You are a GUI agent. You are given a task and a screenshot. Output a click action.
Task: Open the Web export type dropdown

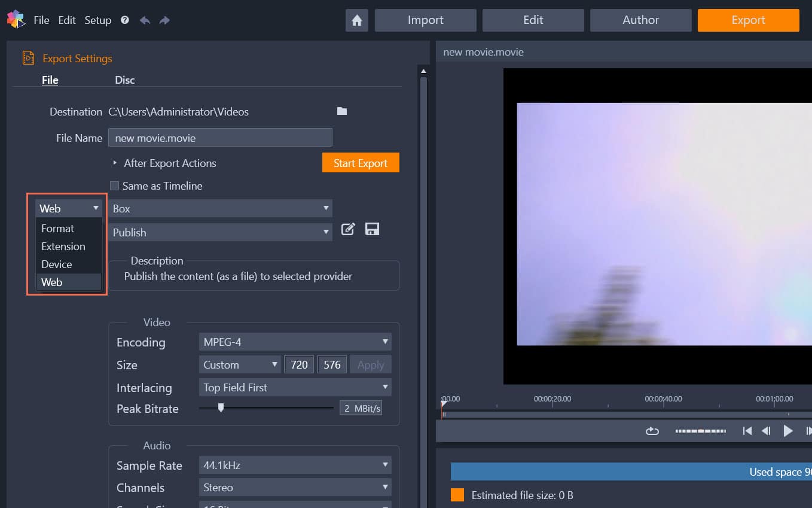(x=69, y=208)
